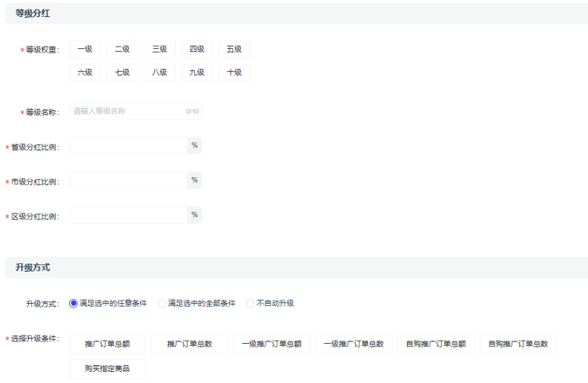Select the 一级 level weight option
Image resolution: width=588 pixels, height=383 pixels.
(x=85, y=50)
